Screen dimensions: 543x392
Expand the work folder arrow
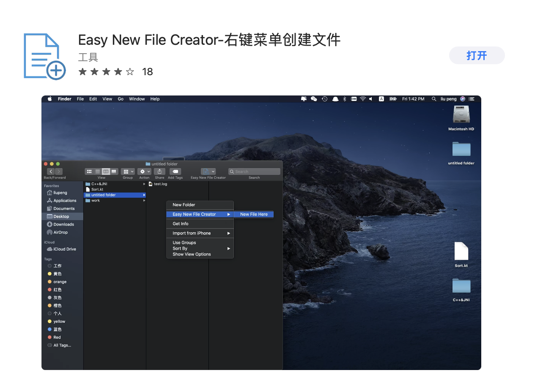144,201
